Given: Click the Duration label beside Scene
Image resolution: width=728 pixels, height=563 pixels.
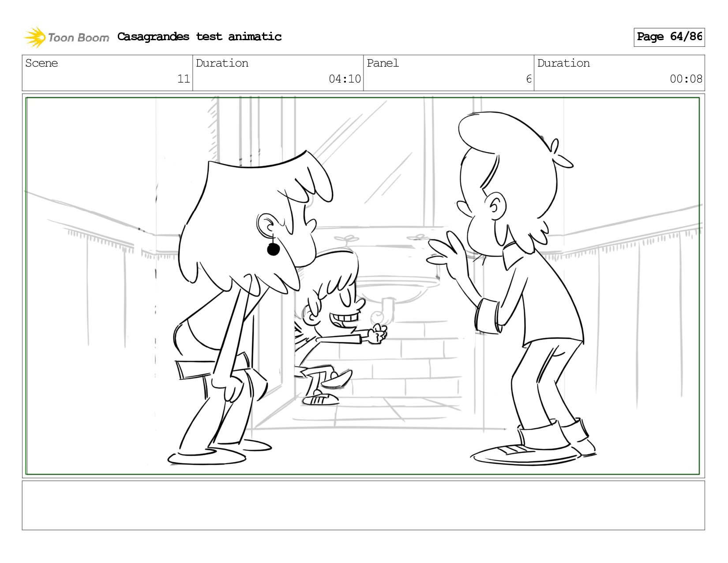Looking at the screenshot, I should [x=222, y=63].
